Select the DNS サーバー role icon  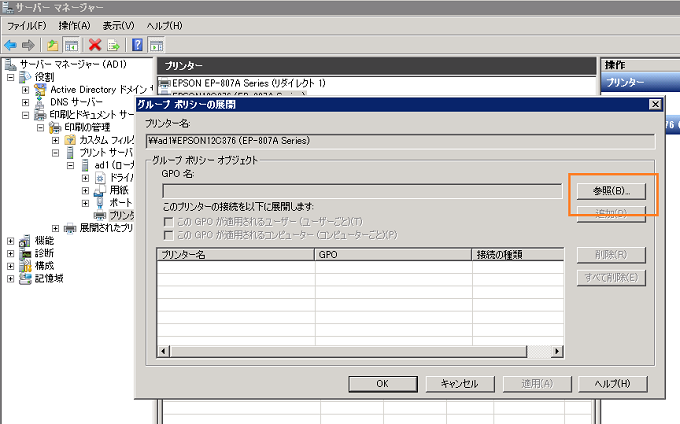[x=40, y=102]
